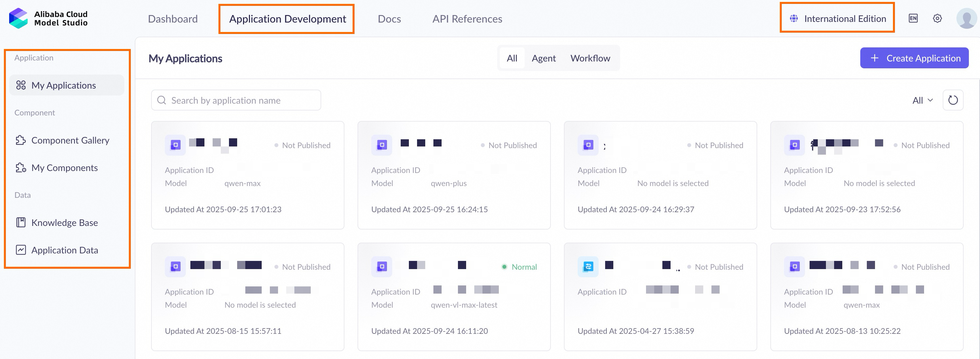980x359 pixels.
Task: Open the Docs link in the top bar
Action: pyautogui.click(x=389, y=19)
